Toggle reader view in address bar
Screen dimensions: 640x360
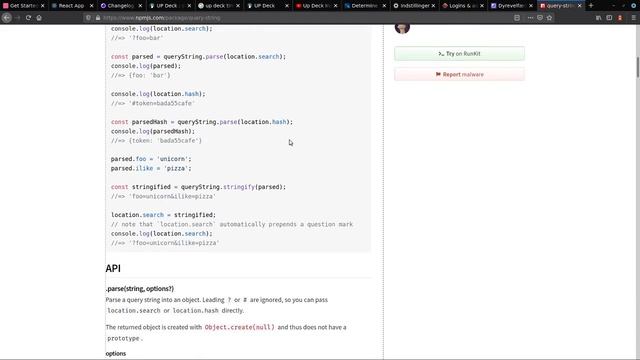pos(517,18)
